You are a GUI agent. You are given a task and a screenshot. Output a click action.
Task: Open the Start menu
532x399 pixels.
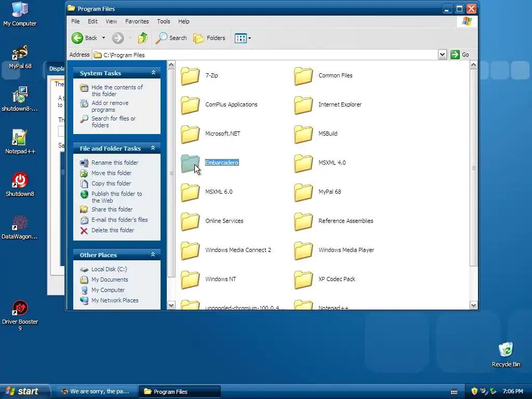(x=24, y=391)
